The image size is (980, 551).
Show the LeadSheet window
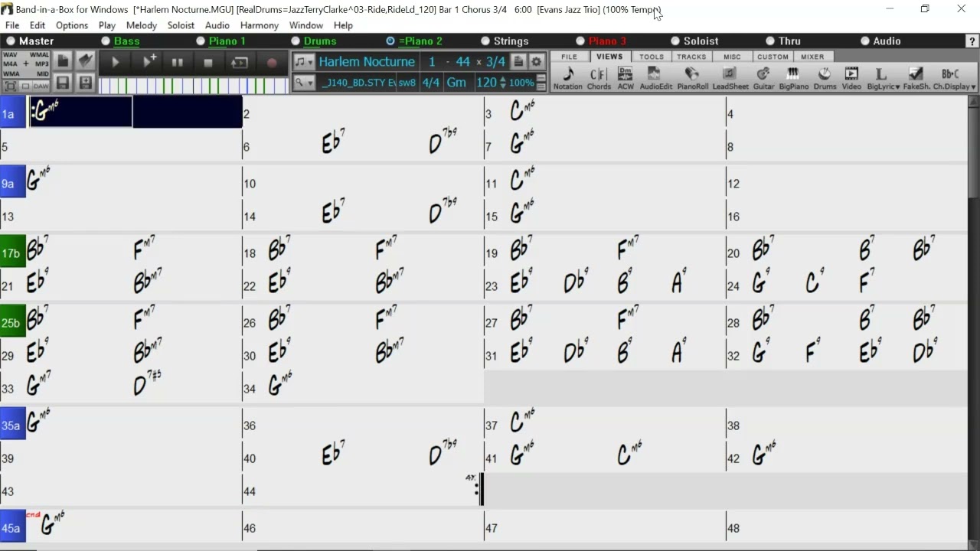click(730, 78)
